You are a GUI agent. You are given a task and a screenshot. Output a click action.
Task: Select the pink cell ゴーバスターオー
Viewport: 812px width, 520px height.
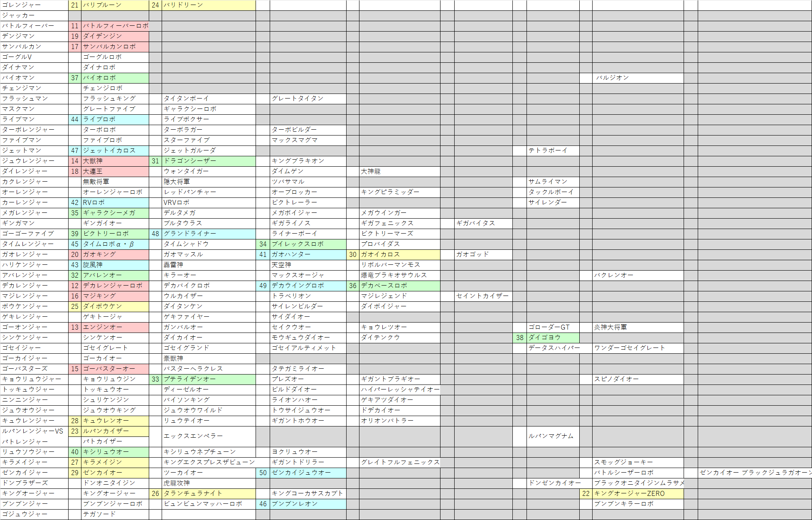point(115,369)
